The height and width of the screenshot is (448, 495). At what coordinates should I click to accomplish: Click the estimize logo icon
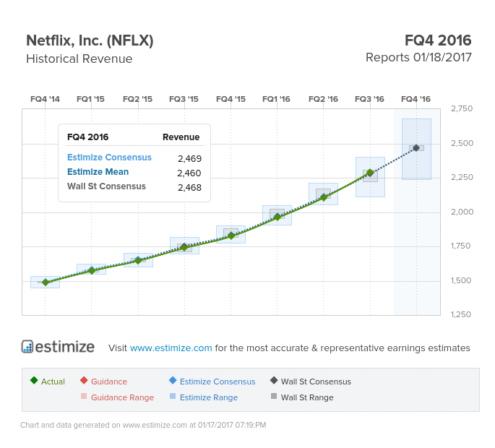(x=27, y=347)
